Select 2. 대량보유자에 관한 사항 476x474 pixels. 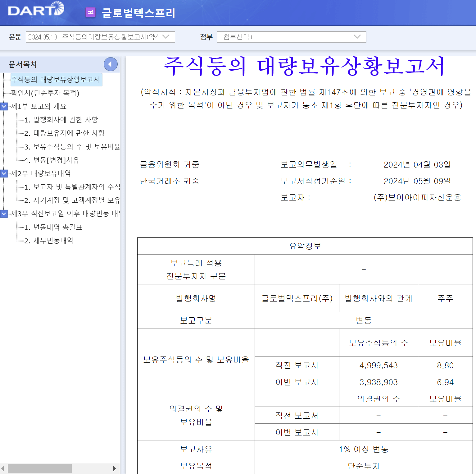point(65,133)
